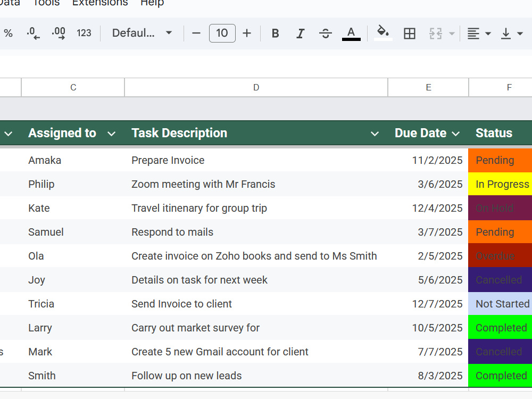
Task: Format selection as percent
Action: 8,33
